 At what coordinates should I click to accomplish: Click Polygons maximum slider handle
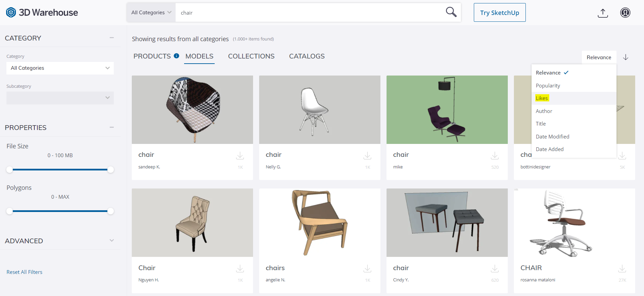[x=110, y=211]
